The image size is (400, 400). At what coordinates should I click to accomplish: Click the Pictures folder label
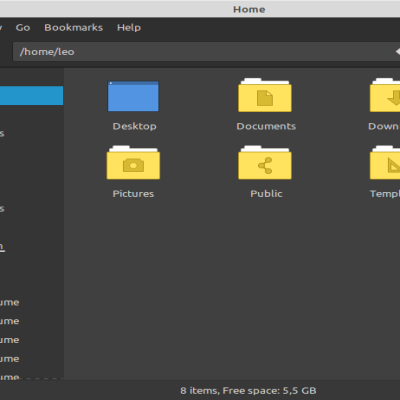click(133, 194)
